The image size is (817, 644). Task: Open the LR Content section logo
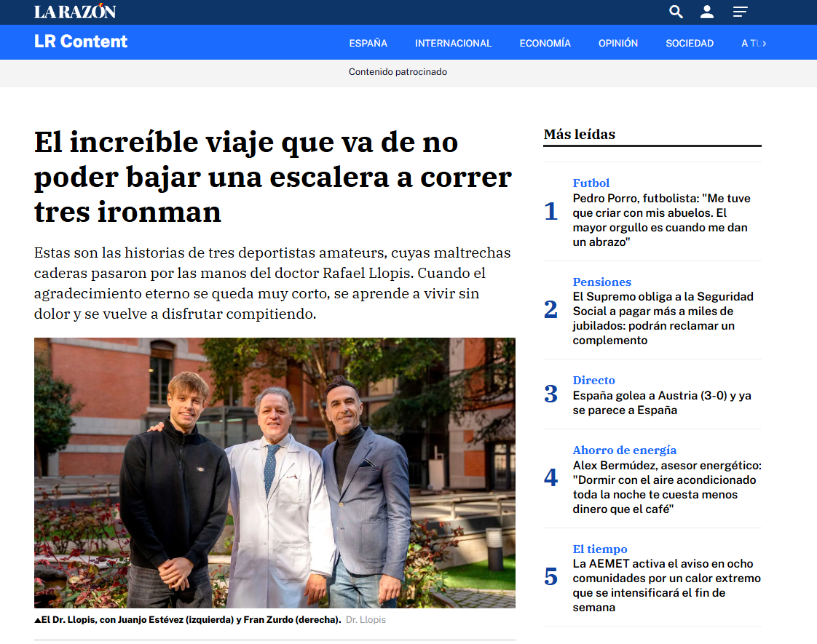[x=81, y=41]
